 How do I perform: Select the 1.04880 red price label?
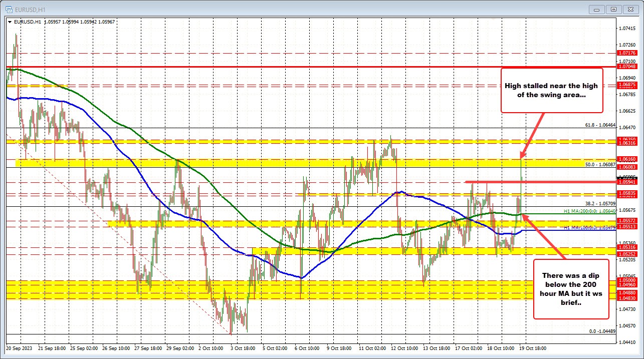(x=627, y=293)
